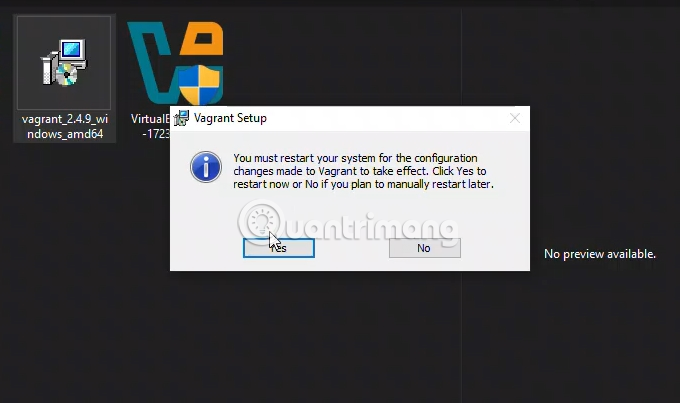The height and width of the screenshot is (403, 680).
Task: Select the vagrant_2.4.9_windows_amd64 installer icon
Action: [64, 62]
